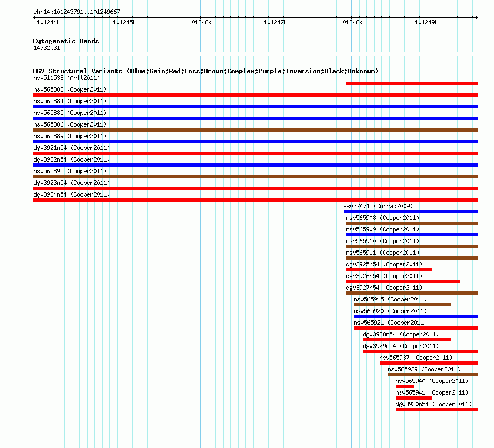494x448 pixels.
Task: Select the nsv565939 (Cooper2011) label
Action: (424, 369)
